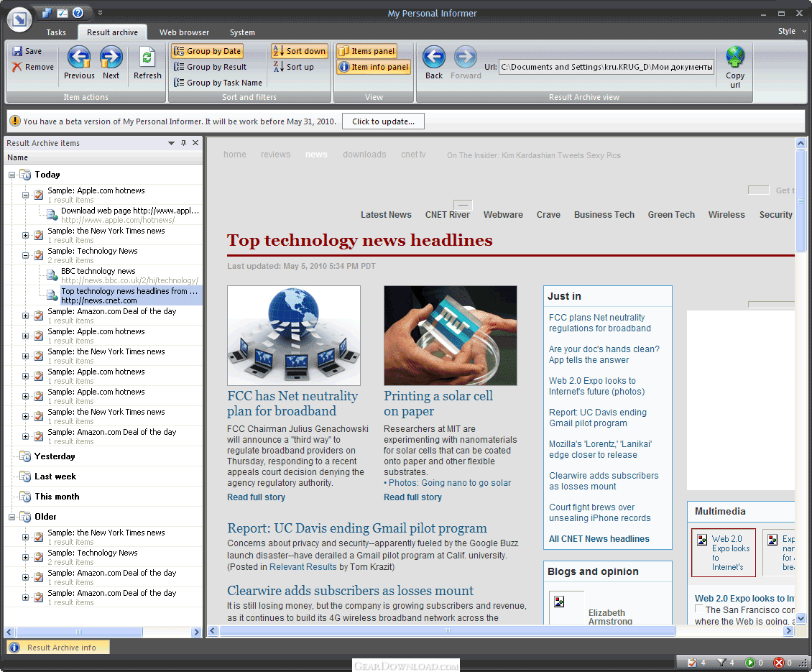Open Latest News section in page
Image resolution: width=812 pixels, height=672 pixels.
tap(387, 214)
